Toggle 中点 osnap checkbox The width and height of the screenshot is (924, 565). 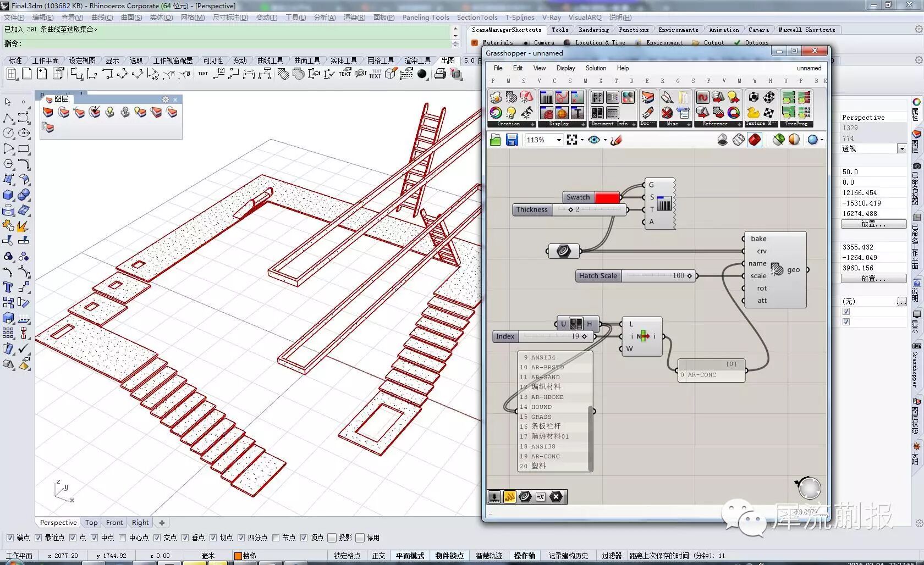pos(94,538)
